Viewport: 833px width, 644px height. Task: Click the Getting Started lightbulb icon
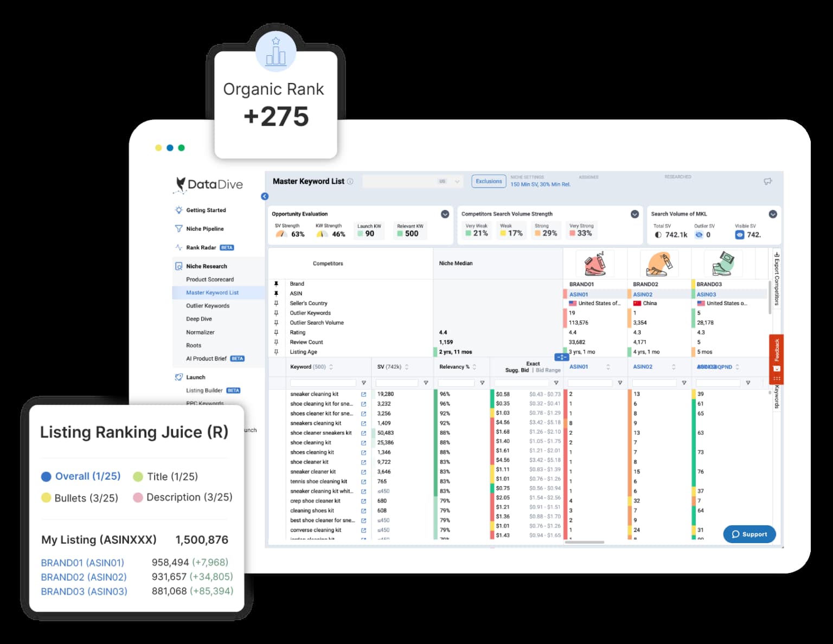point(178,210)
